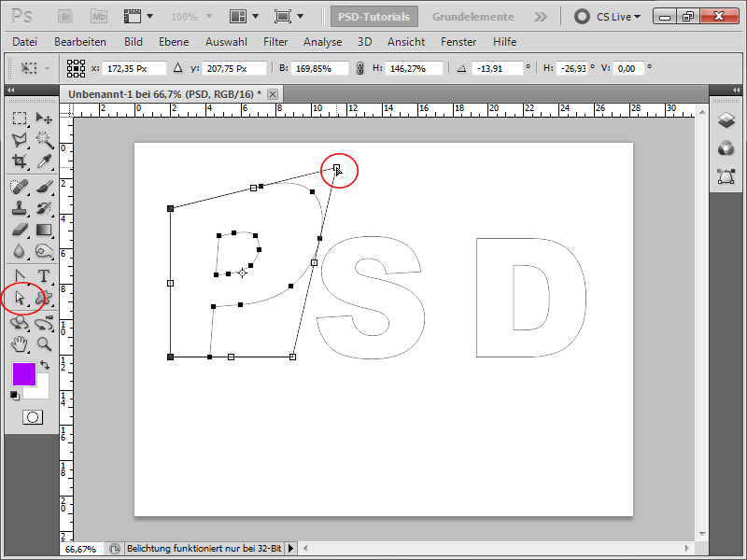Select the Type tool
The width and height of the screenshot is (747, 560).
pos(44,276)
